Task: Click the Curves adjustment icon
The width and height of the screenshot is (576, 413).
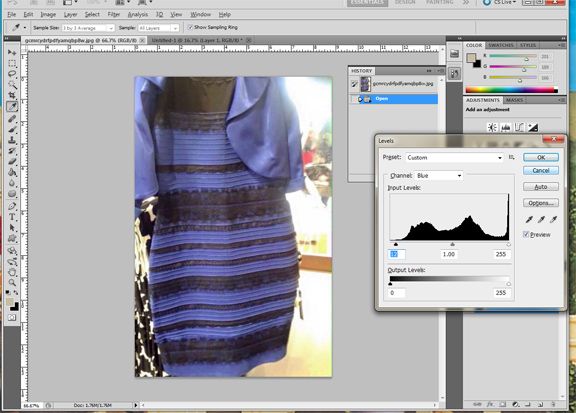Action: (519, 128)
